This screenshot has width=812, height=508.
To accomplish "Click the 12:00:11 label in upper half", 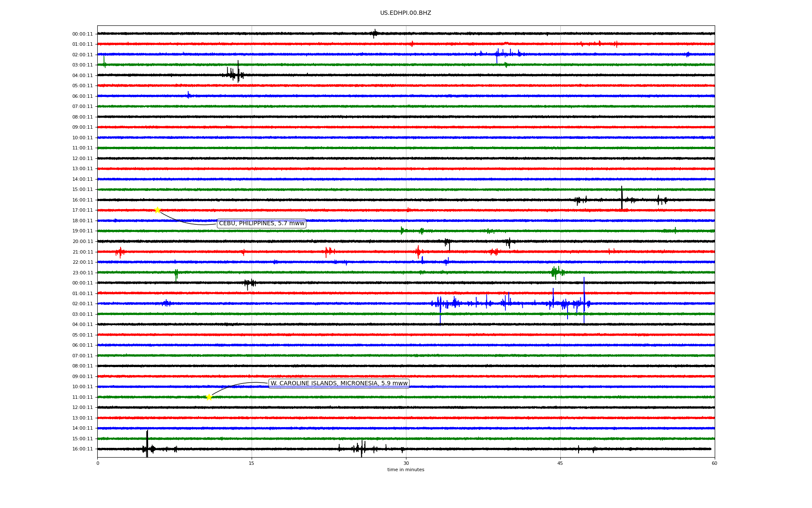I will (x=82, y=159).
